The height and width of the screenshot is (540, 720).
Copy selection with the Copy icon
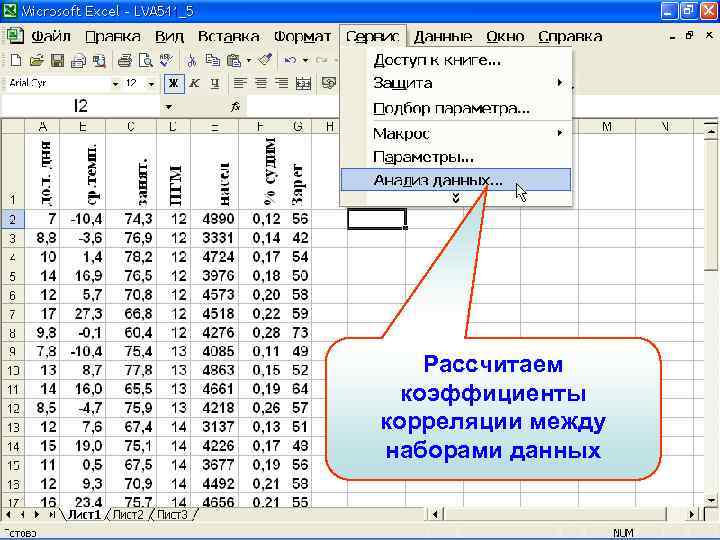[x=212, y=60]
